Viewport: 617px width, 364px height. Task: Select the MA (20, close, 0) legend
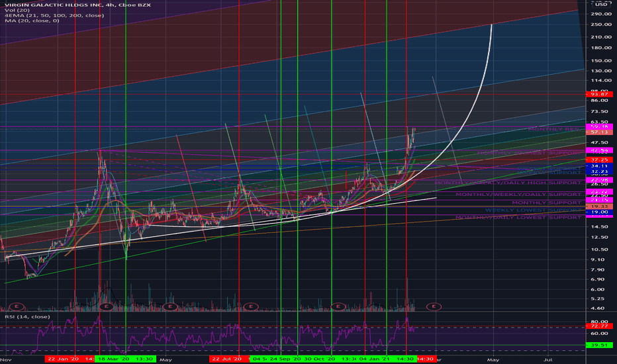click(x=32, y=21)
